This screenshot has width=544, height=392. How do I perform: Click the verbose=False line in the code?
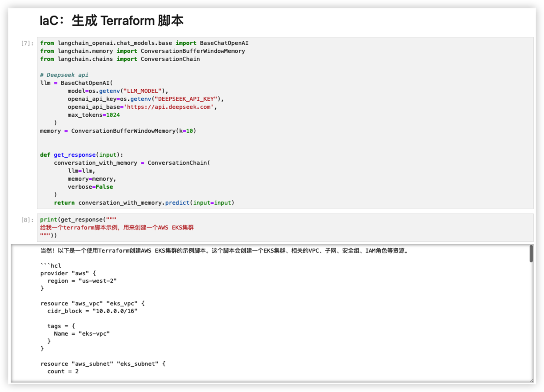[90, 187]
